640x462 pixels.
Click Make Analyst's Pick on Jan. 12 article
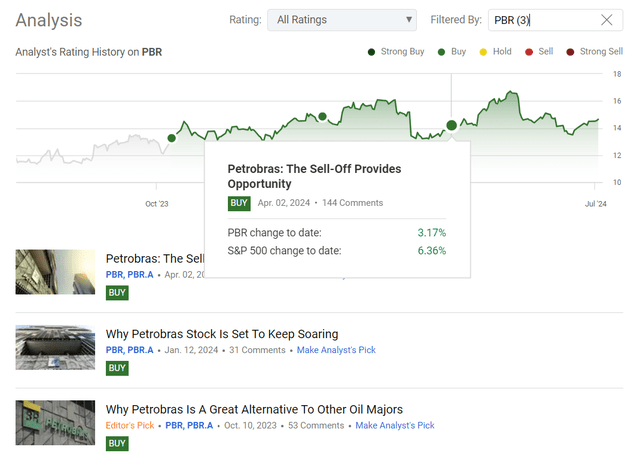pyautogui.click(x=336, y=350)
